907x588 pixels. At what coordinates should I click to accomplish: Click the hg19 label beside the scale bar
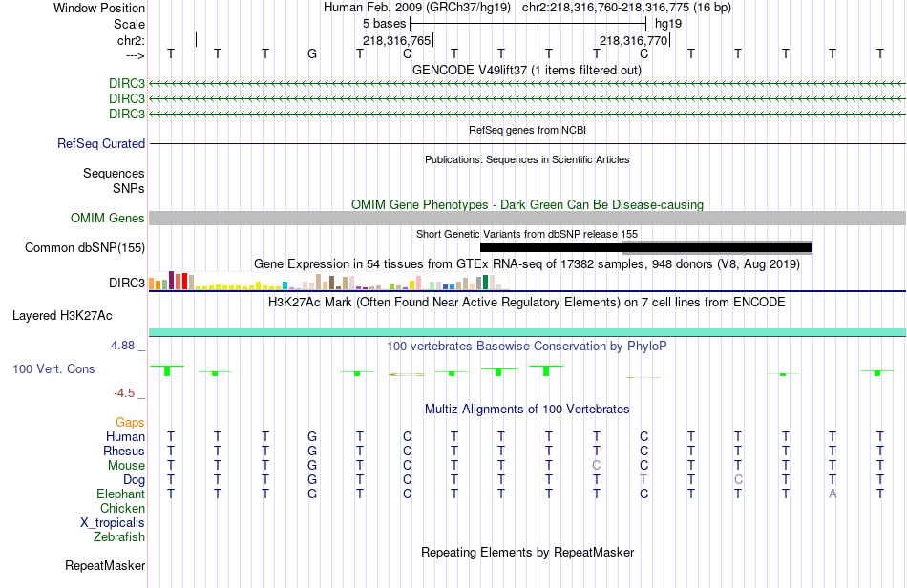click(668, 24)
